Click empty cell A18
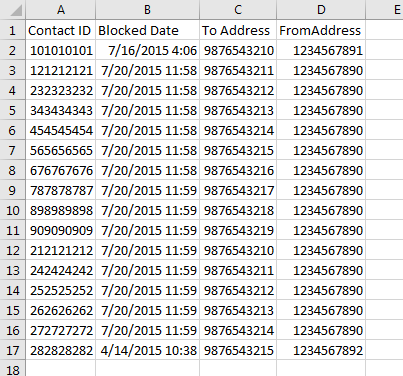This screenshot has width=403, height=376. 61,368
